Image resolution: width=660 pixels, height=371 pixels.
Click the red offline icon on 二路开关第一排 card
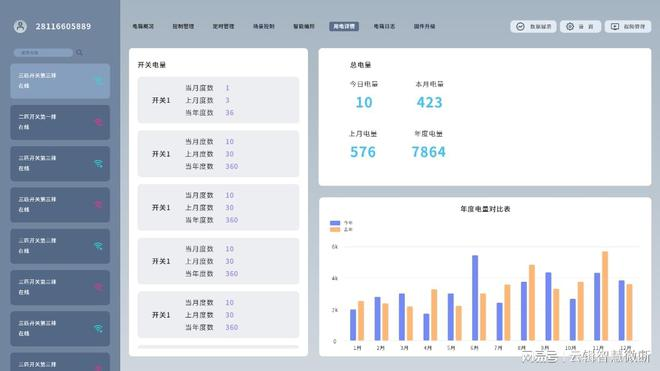pos(98,122)
